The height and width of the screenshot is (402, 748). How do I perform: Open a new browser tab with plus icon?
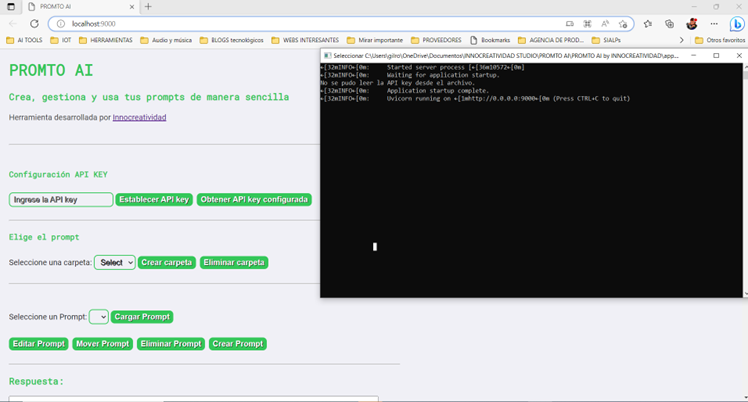pyautogui.click(x=148, y=6)
